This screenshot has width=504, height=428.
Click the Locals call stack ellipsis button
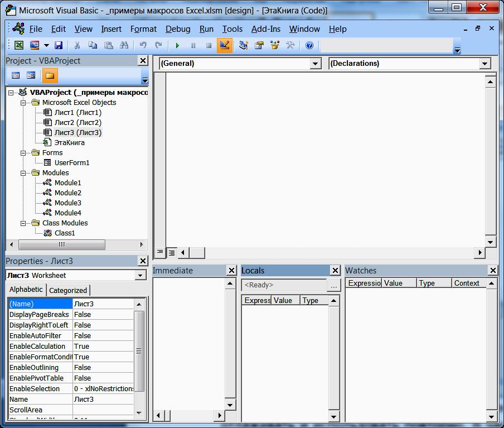coord(334,285)
